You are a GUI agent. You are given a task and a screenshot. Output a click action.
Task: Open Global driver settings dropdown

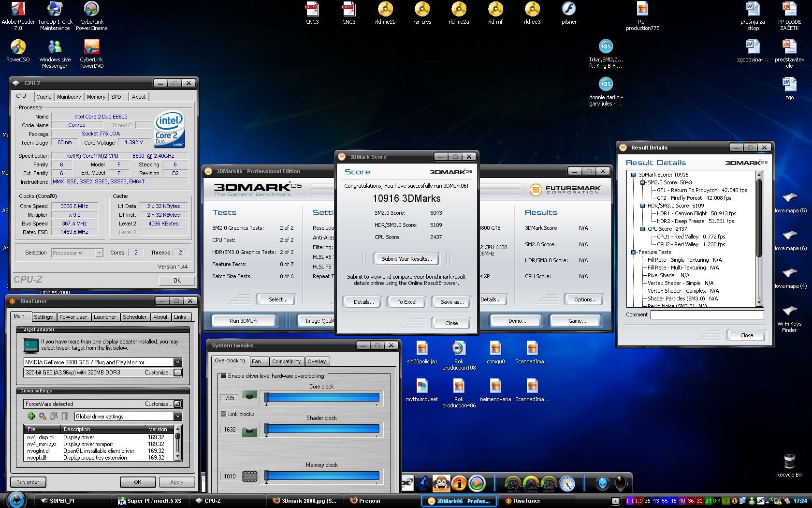tap(178, 416)
